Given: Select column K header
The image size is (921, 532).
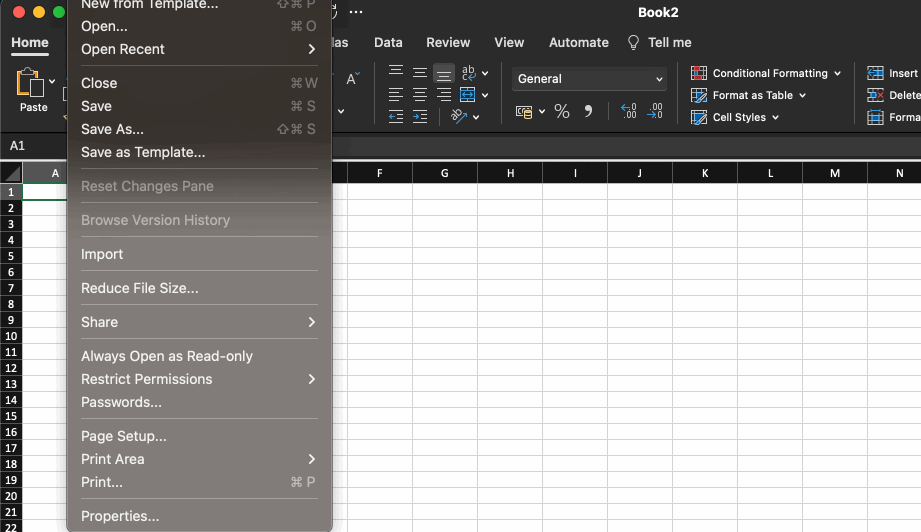Looking at the screenshot, I should pyautogui.click(x=705, y=173).
